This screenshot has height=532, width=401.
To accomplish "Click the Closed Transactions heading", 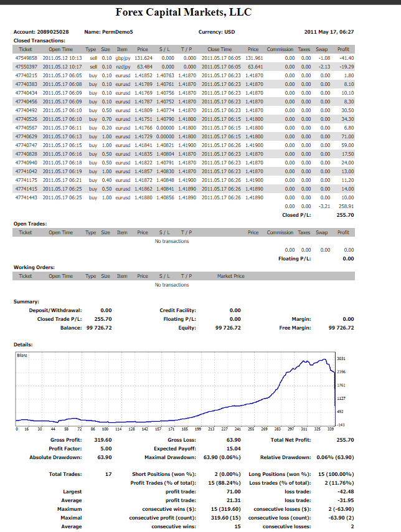I will (39, 40).
